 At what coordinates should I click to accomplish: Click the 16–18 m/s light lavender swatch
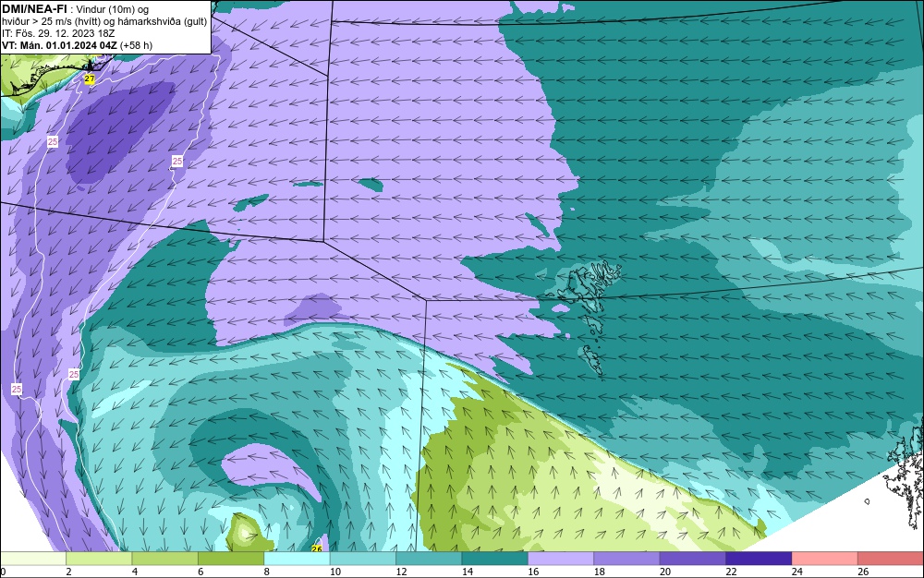(561, 559)
